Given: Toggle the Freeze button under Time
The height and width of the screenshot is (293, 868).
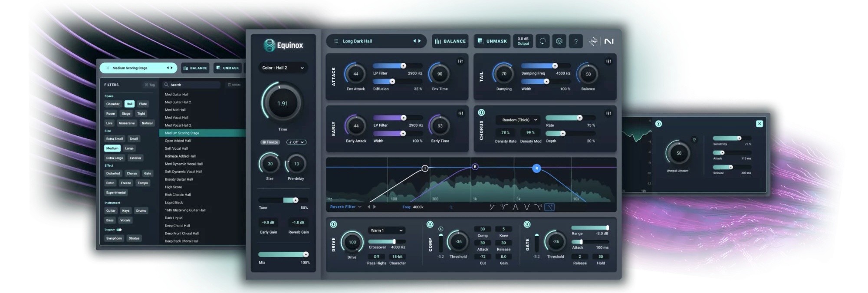Looking at the screenshot, I should point(270,142).
